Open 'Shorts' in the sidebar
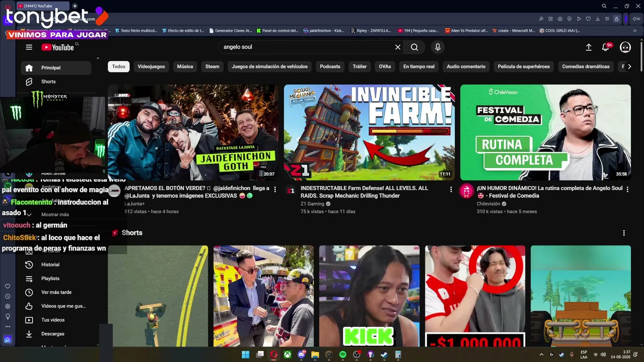Viewport: 644px width, 362px height. tap(56, 81)
